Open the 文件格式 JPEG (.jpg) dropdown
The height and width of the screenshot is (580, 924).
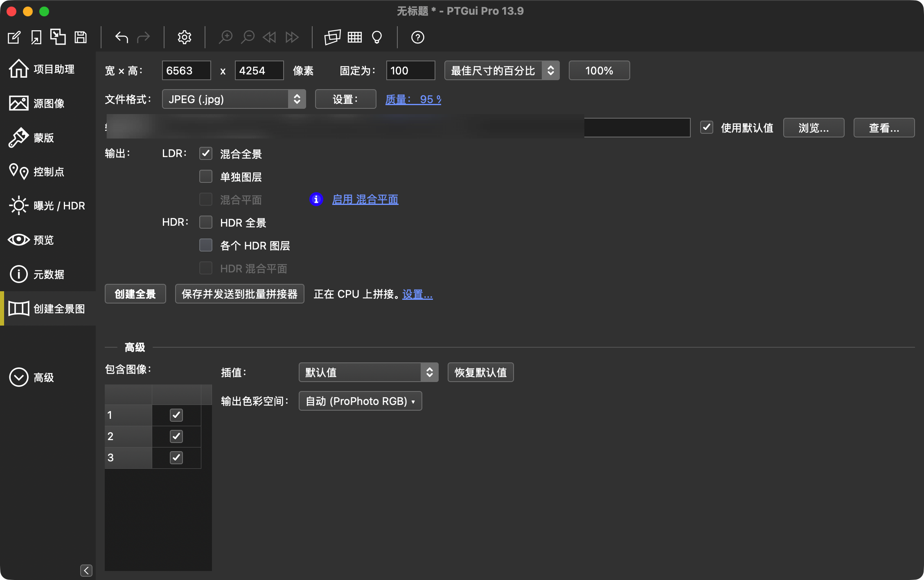(x=234, y=99)
